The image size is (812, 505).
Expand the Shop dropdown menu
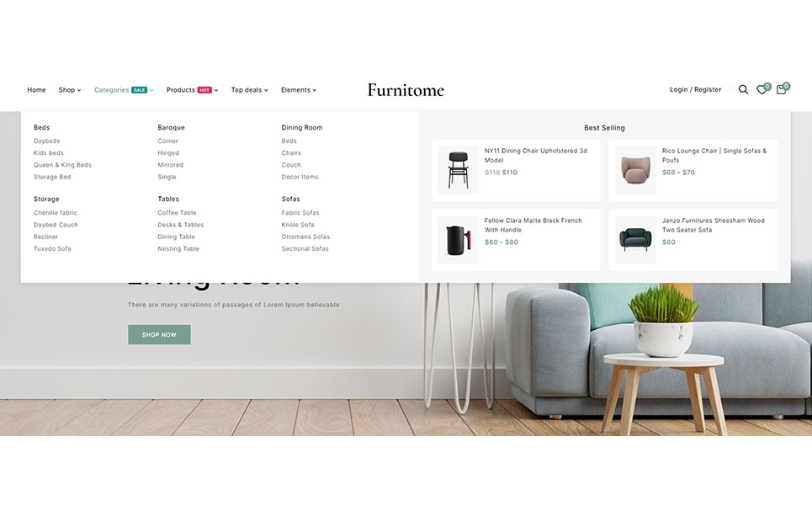point(69,90)
